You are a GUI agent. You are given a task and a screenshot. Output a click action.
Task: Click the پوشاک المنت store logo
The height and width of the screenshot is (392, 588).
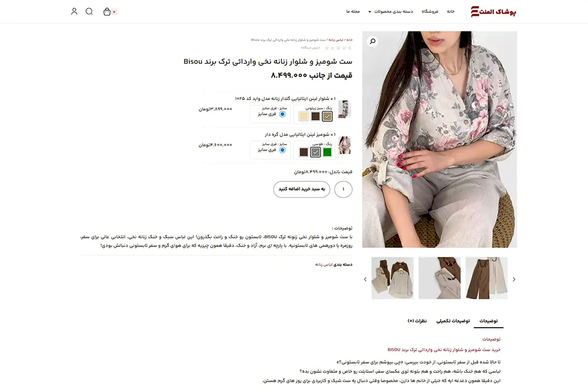[493, 11]
